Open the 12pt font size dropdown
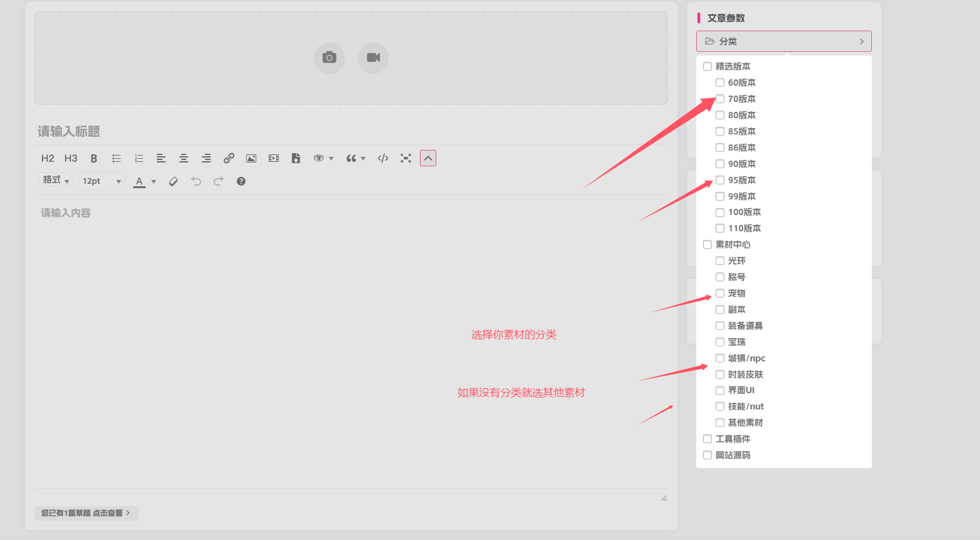Image resolution: width=980 pixels, height=540 pixels. pos(102,181)
